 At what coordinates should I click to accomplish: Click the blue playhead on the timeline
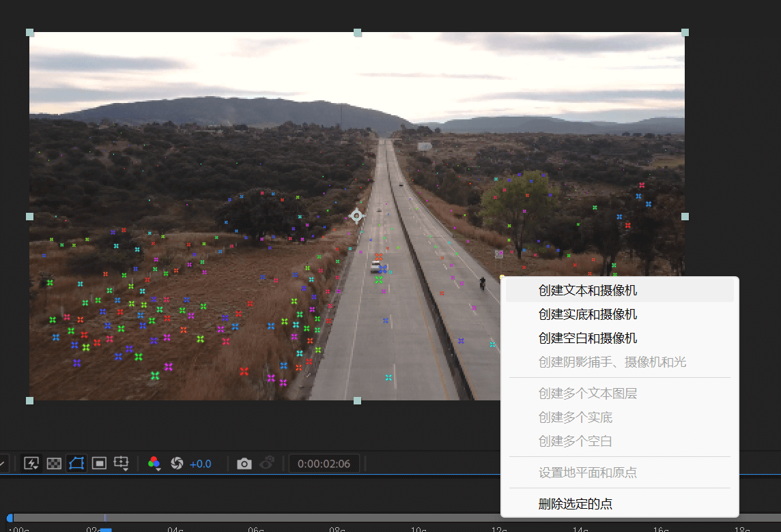click(x=106, y=529)
